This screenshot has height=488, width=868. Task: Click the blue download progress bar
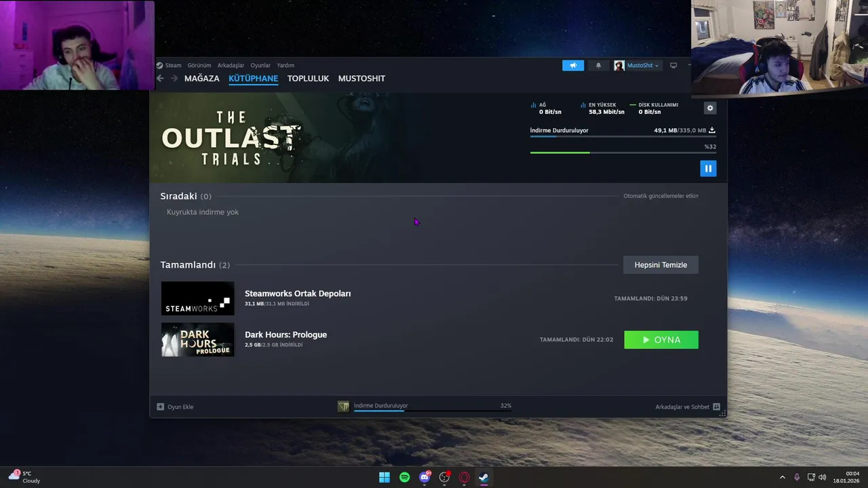point(623,136)
